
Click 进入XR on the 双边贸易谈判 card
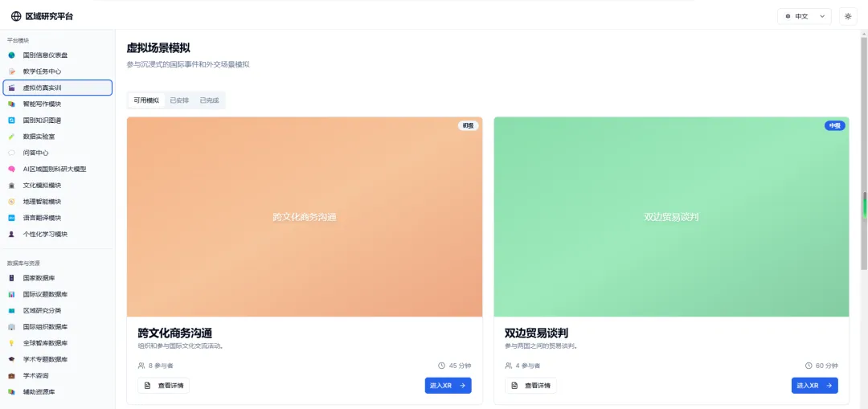point(814,385)
